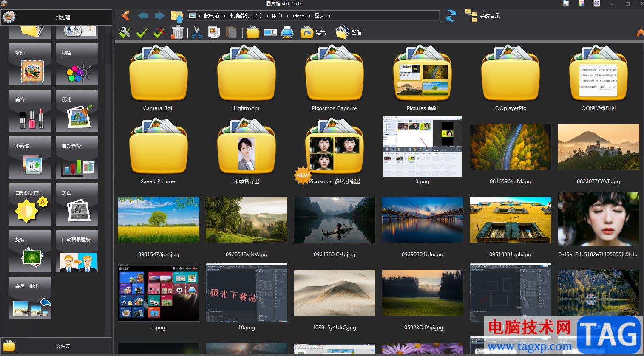
Task: Expand the arrow after 图片 in the path
Action: tap(329, 16)
